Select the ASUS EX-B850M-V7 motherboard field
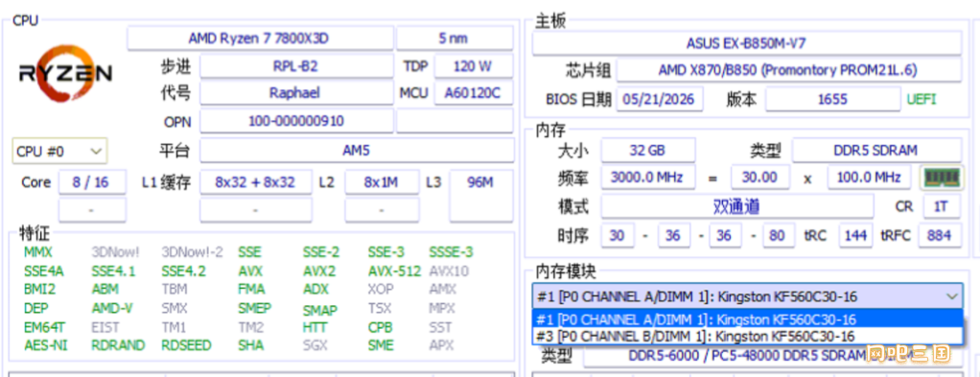Image resolution: width=980 pixels, height=377 pixels. (x=746, y=43)
